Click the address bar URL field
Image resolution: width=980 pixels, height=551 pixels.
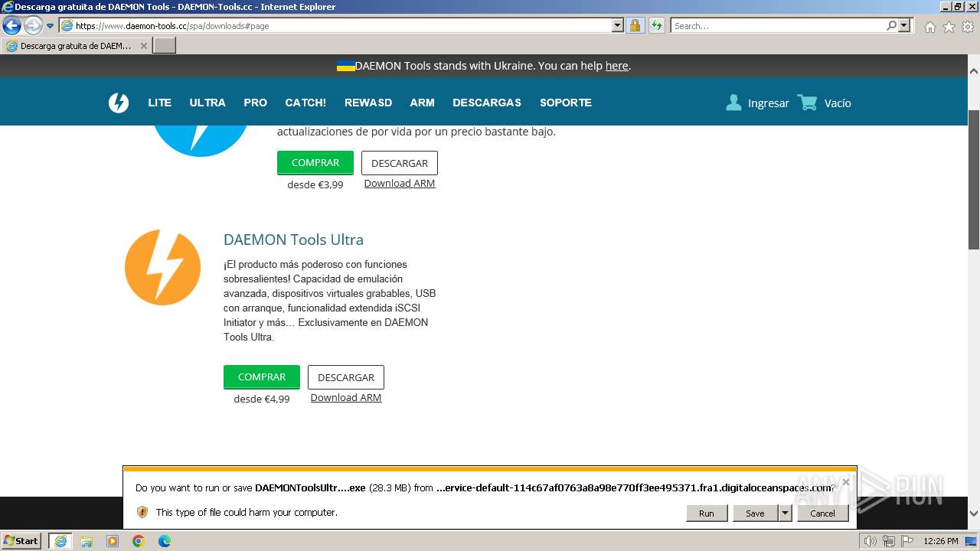coord(335,26)
